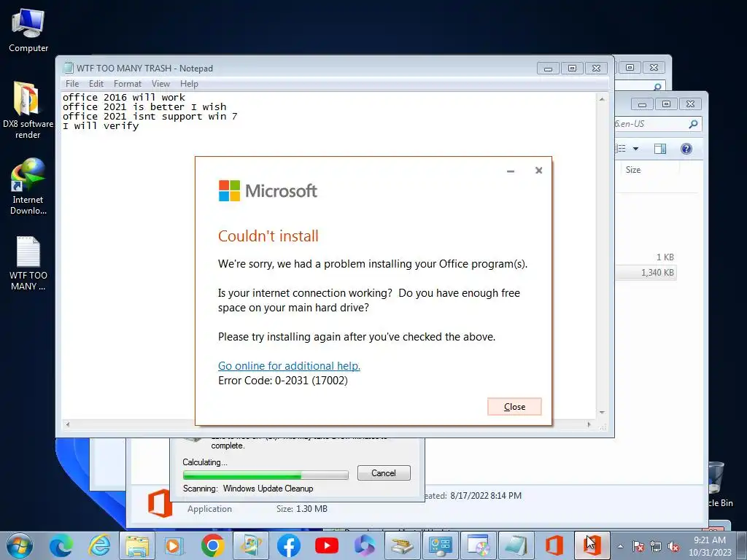Open the Windows Start menu orb
The image size is (747, 560).
(x=20, y=545)
